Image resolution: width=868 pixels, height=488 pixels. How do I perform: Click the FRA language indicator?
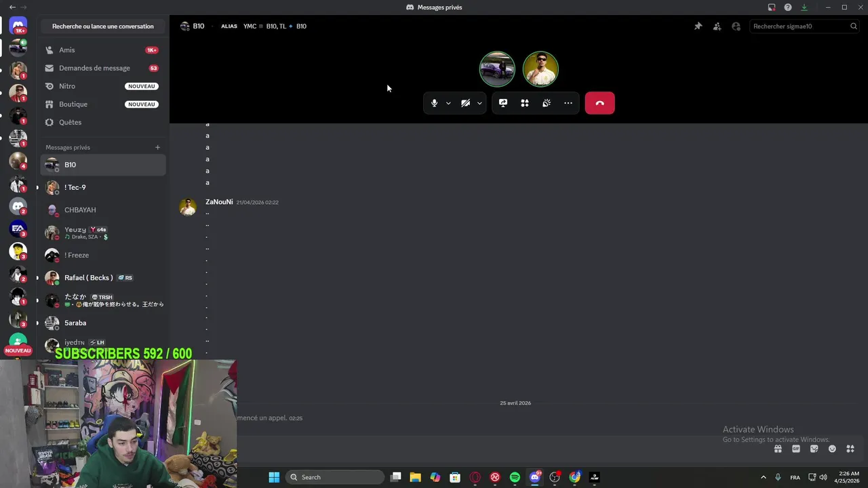[795, 477]
